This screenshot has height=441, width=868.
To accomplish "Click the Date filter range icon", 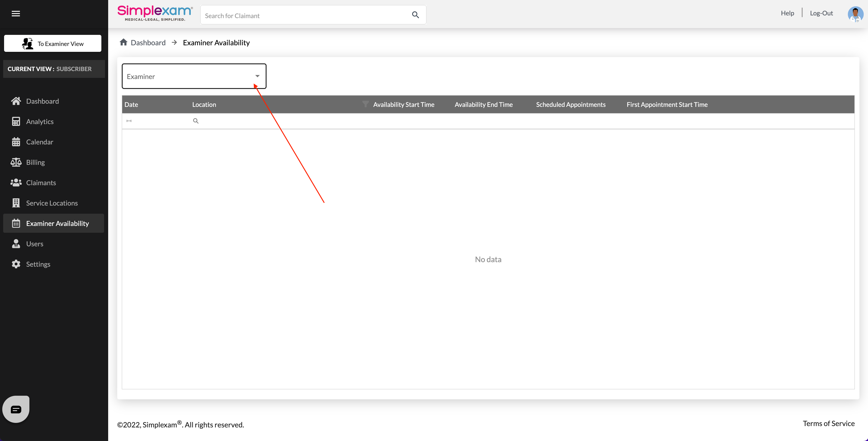I will pyautogui.click(x=129, y=121).
